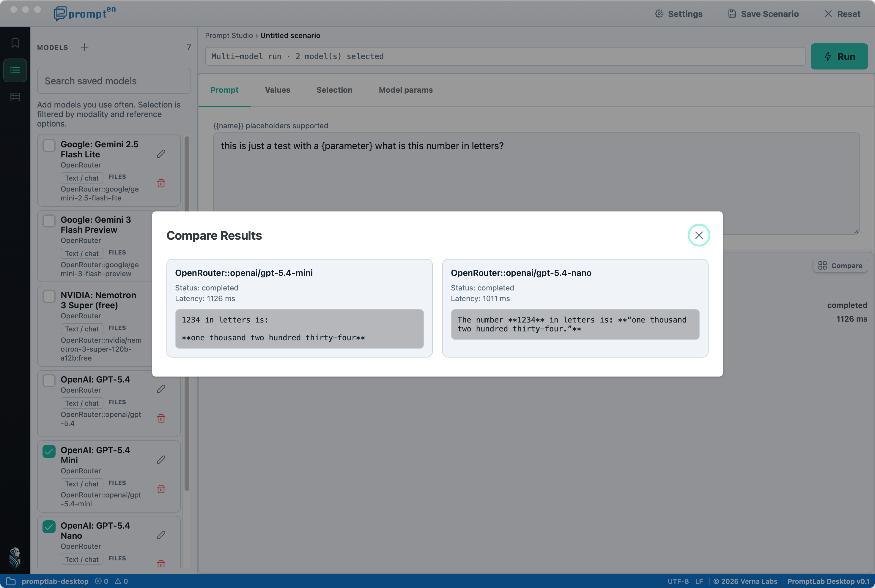Uncheck the GPT-5.4 Mini model
This screenshot has width=875, height=588.
click(x=49, y=451)
